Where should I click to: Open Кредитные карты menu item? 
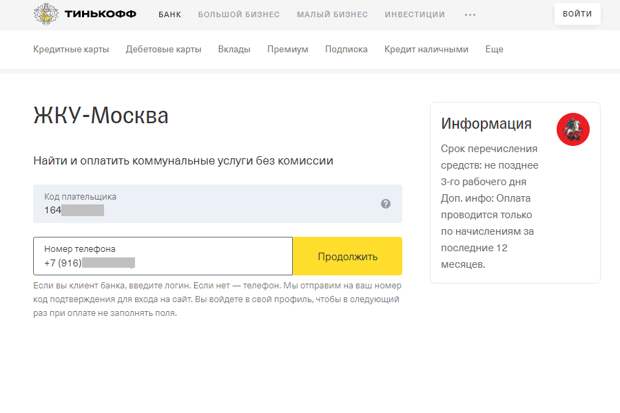point(71,49)
